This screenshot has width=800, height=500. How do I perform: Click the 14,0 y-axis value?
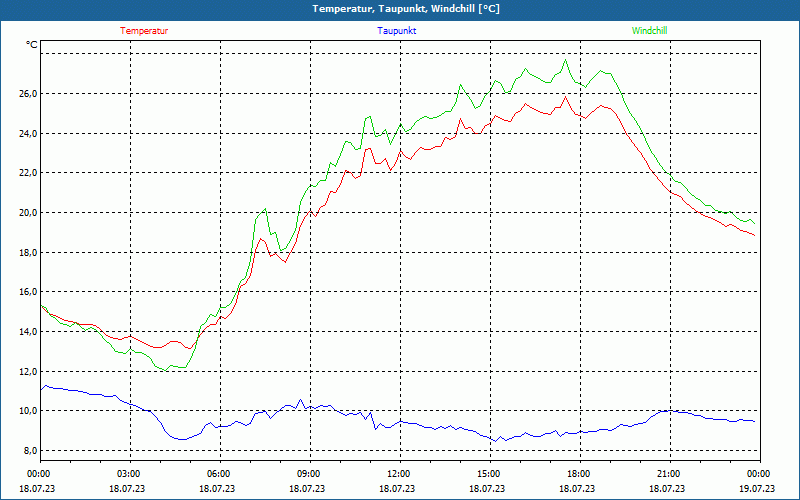[x=29, y=332]
